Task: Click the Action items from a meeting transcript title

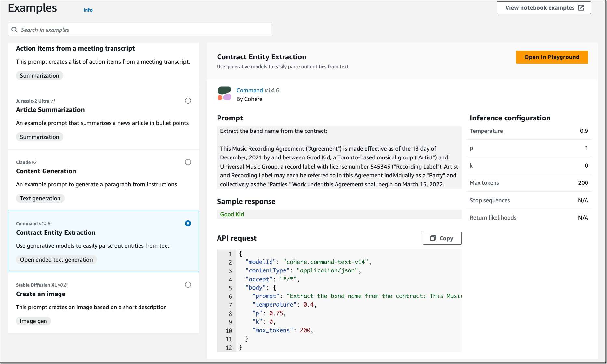Action: click(x=75, y=48)
